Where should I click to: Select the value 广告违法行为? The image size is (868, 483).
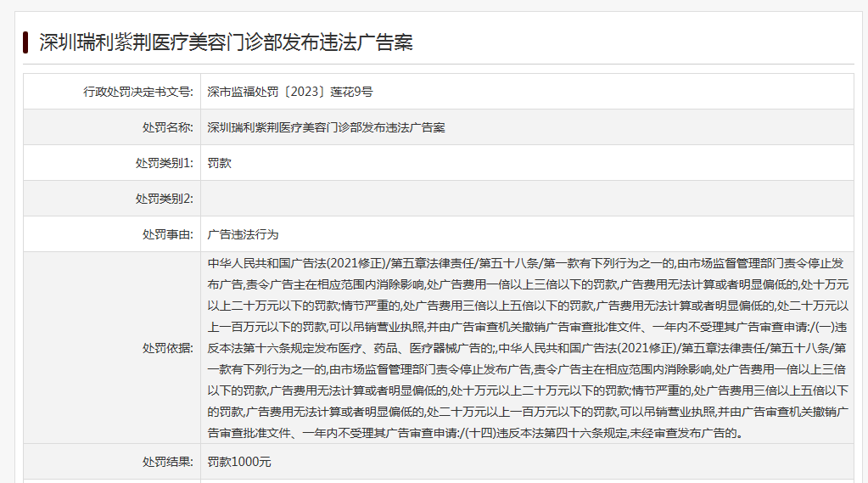pyautogui.click(x=243, y=234)
